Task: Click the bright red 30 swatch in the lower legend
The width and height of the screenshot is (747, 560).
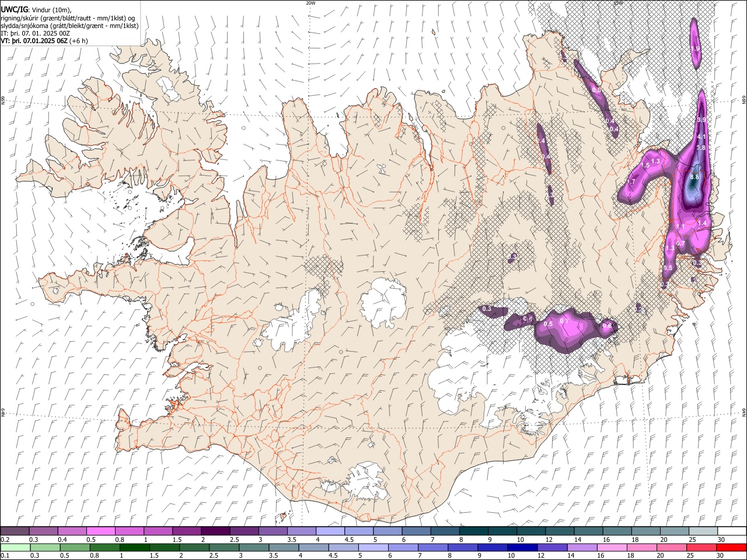Action: (731, 547)
